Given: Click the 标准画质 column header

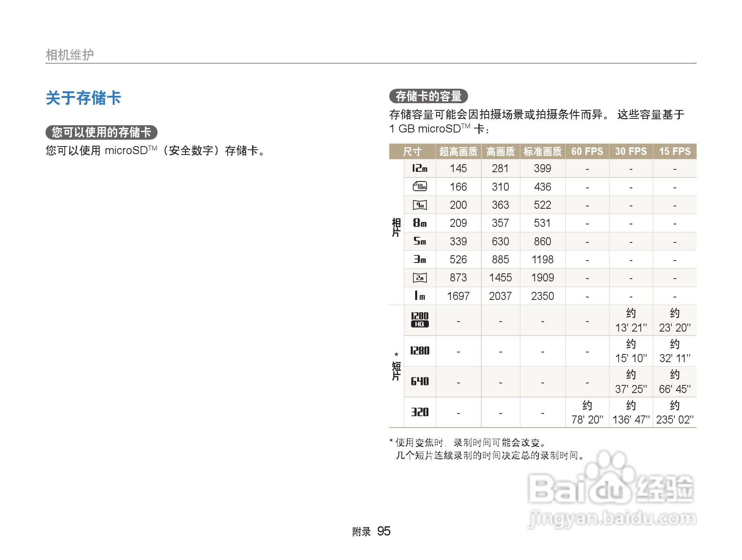Looking at the screenshot, I should point(542,151).
